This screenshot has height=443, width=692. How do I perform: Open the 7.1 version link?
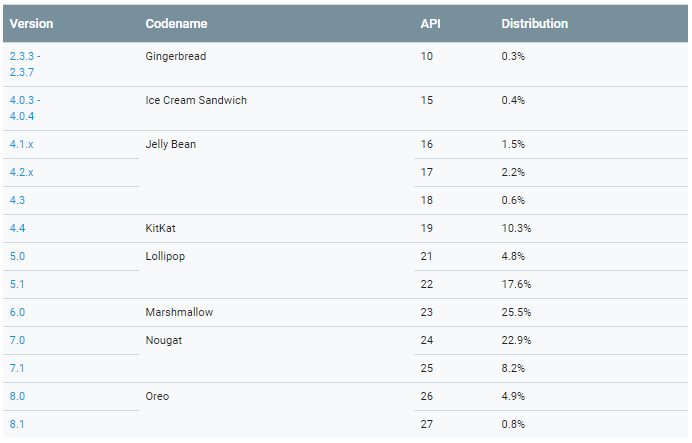tap(17, 369)
